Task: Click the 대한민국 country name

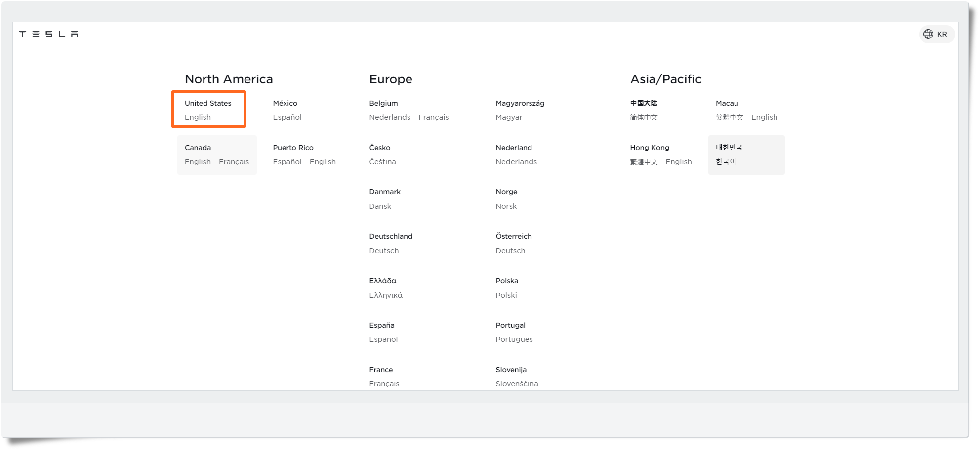Action: point(729,148)
